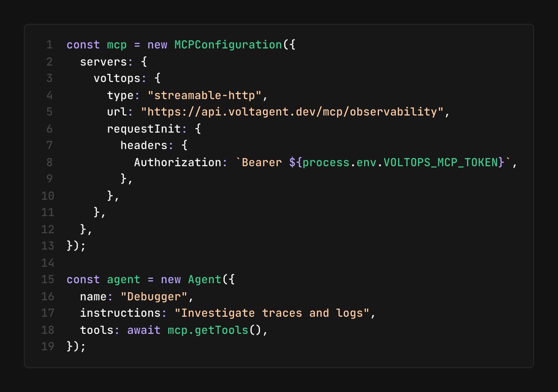The height and width of the screenshot is (392, 558).
Task: Click the await keyword on line 18
Action: [144, 330]
